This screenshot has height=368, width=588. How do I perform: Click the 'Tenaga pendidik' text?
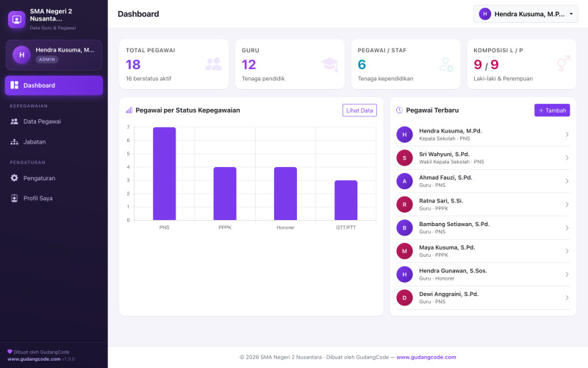263,79
